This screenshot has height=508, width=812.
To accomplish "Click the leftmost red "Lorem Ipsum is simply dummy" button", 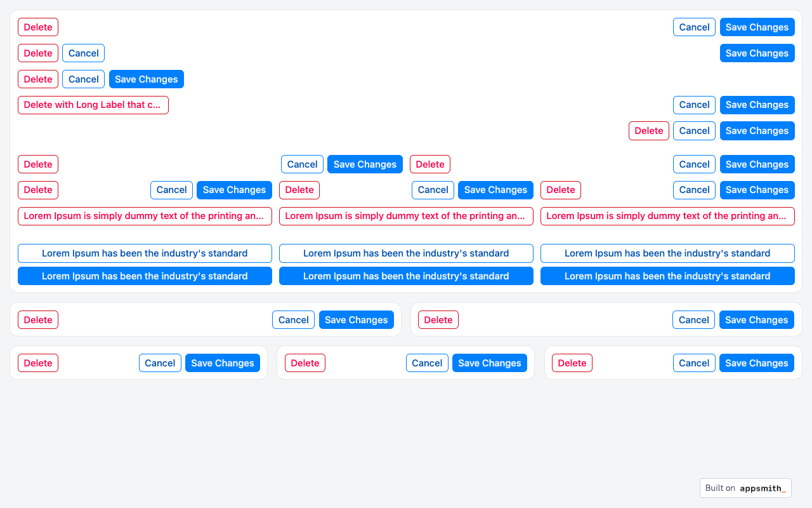I will [145, 216].
